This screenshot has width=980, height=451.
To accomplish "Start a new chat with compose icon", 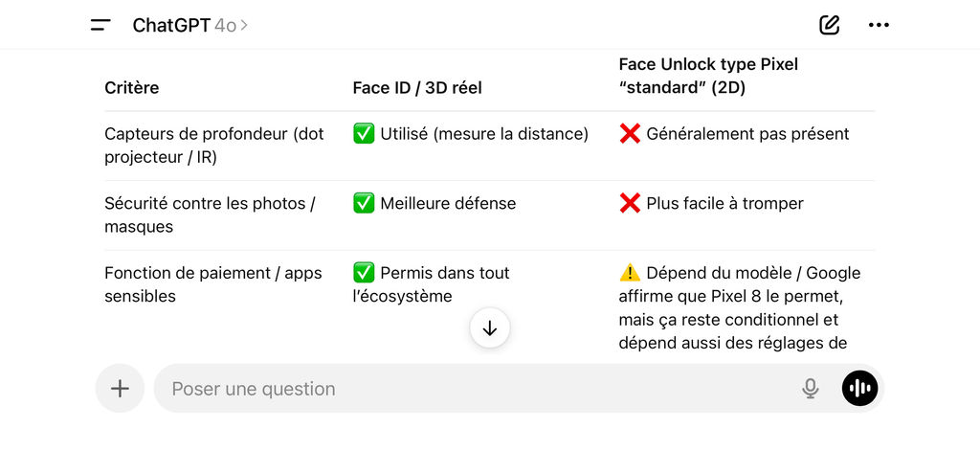I will pos(829,25).
